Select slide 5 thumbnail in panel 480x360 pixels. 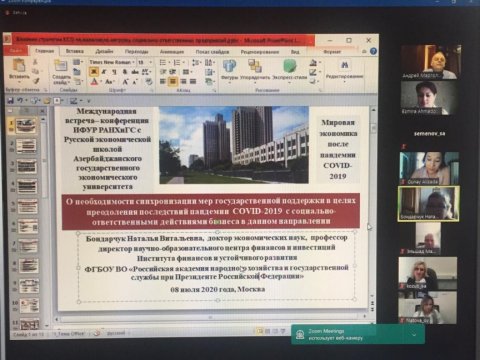point(27,206)
